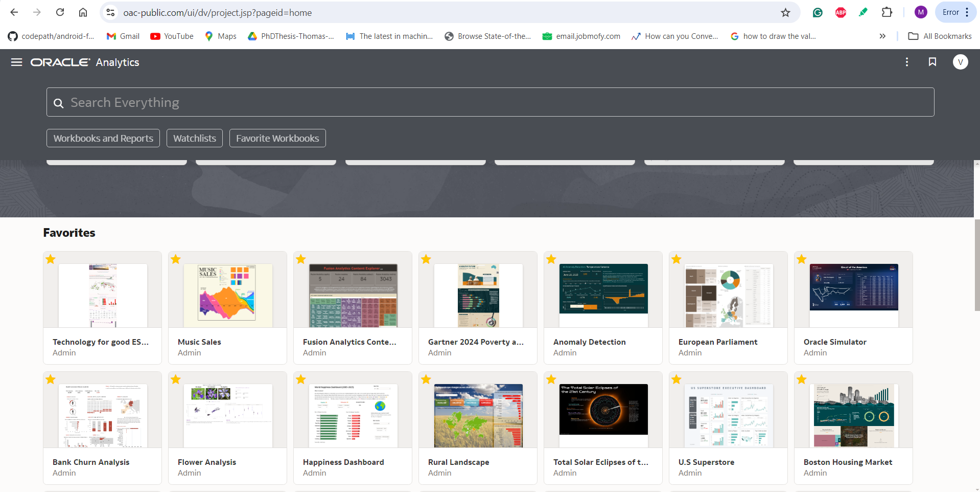Toggle Happiness Dashboard favorite star

pyautogui.click(x=301, y=379)
